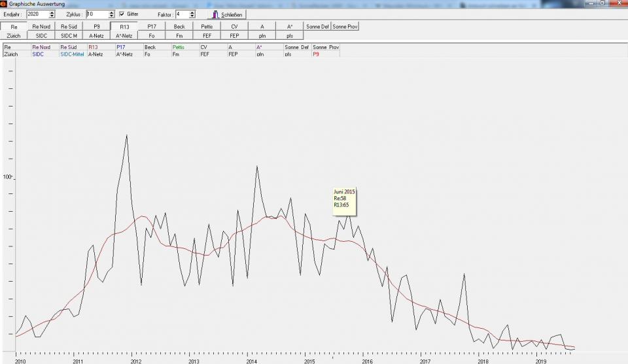This screenshot has height=364, width=628.
Task: Click the Zyklus input field
Action: [96, 14]
